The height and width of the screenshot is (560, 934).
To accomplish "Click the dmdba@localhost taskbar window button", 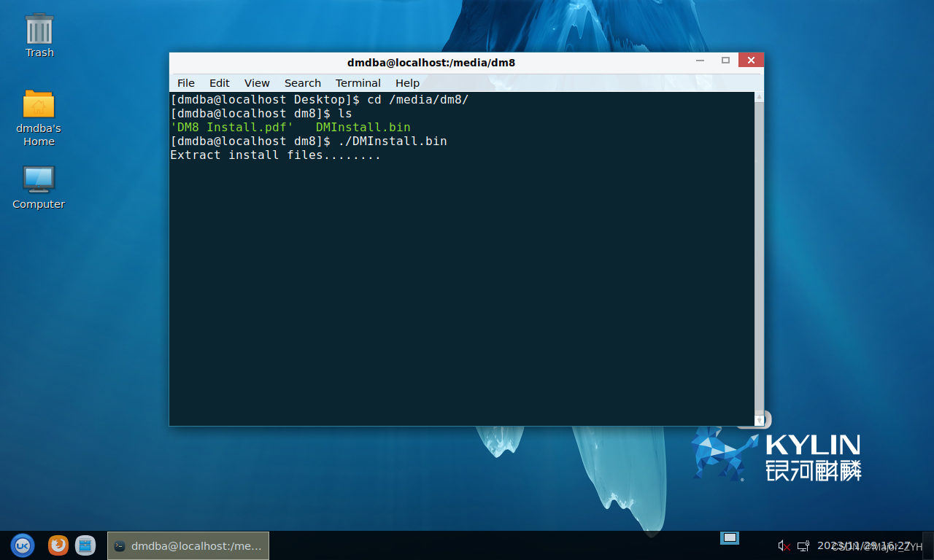I will pos(188,545).
